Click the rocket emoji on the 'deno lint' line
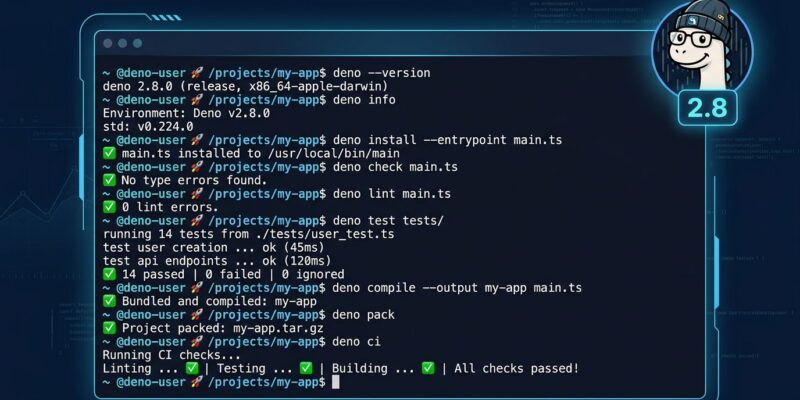The height and width of the screenshot is (400, 800). tap(196, 194)
